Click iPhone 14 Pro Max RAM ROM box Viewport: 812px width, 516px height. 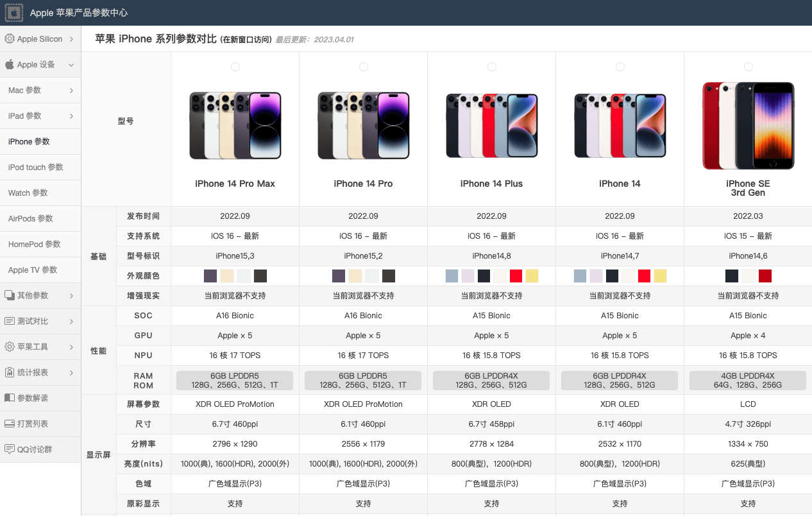click(235, 380)
